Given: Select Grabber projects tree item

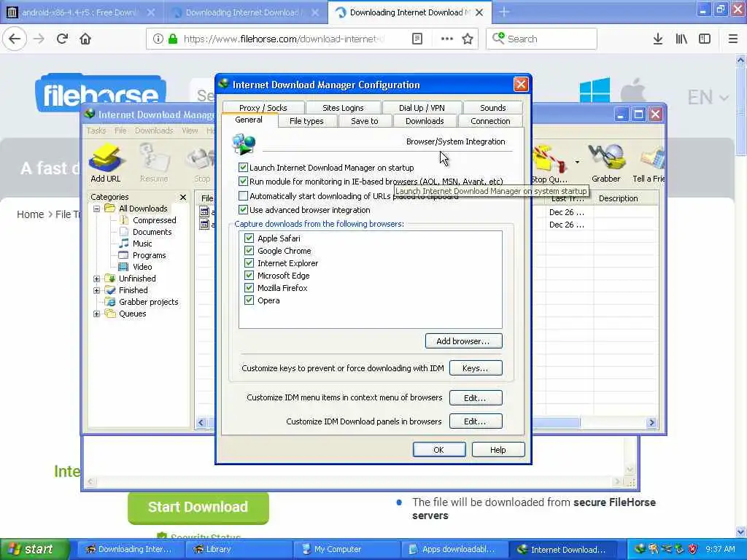Looking at the screenshot, I should pyautogui.click(x=148, y=302).
